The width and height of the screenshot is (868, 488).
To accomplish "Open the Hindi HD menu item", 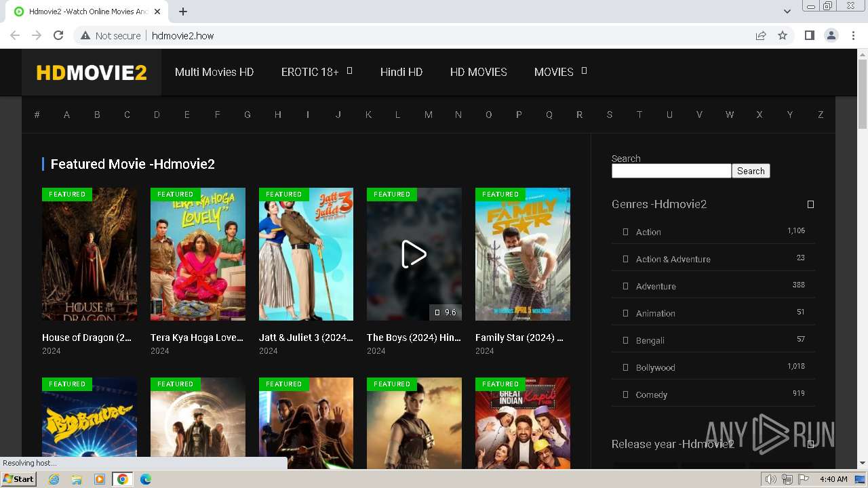I will click(401, 72).
